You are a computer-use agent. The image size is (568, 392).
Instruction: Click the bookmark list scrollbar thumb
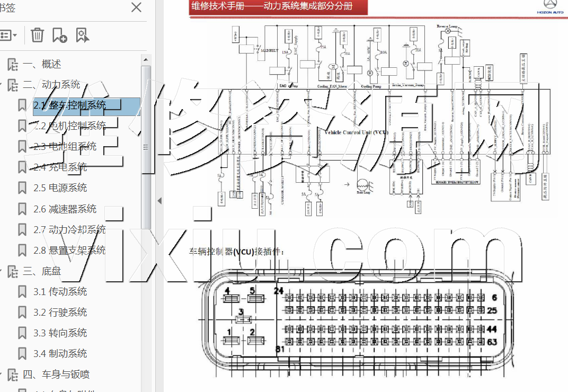(146, 148)
